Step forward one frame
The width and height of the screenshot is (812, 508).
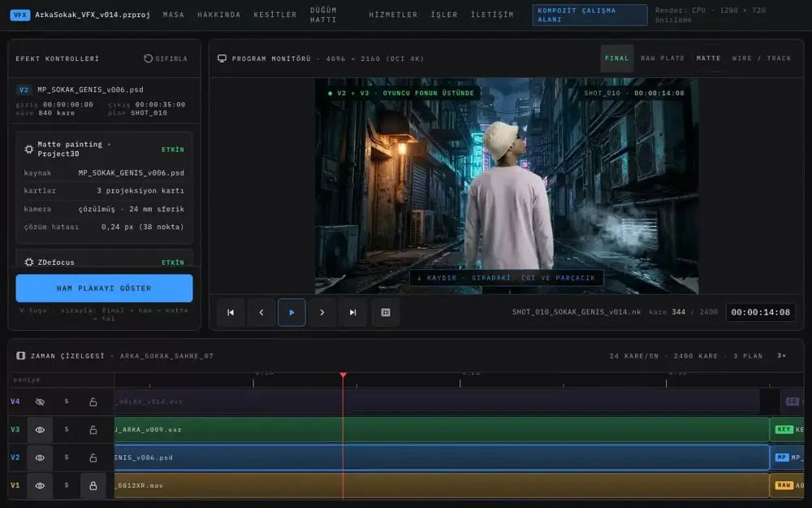(322, 313)
